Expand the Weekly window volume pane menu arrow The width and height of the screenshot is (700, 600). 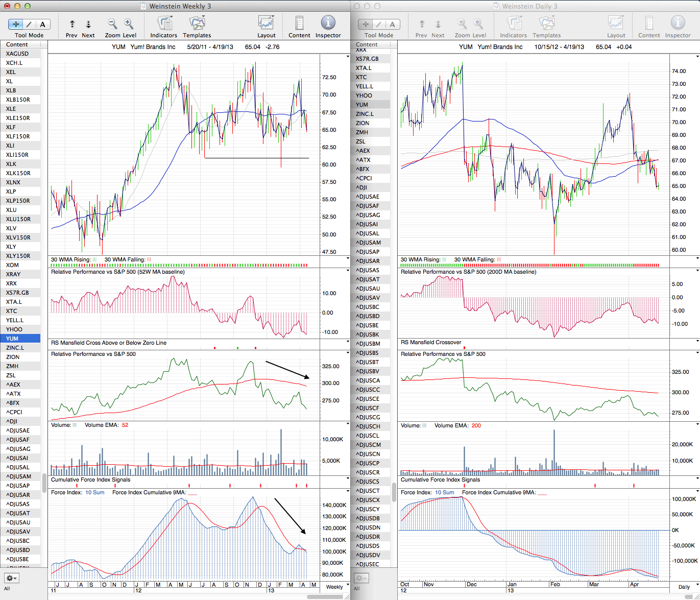pos(348,424)
